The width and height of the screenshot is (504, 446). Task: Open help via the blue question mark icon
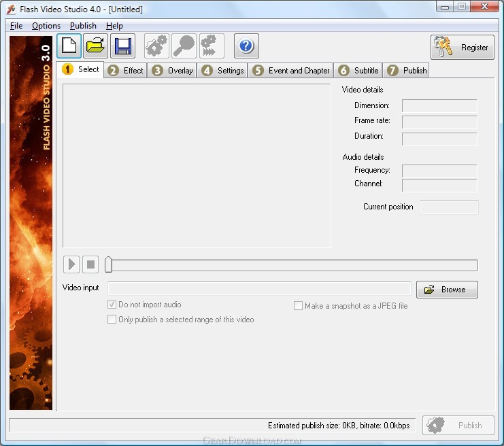click(246, 46)
